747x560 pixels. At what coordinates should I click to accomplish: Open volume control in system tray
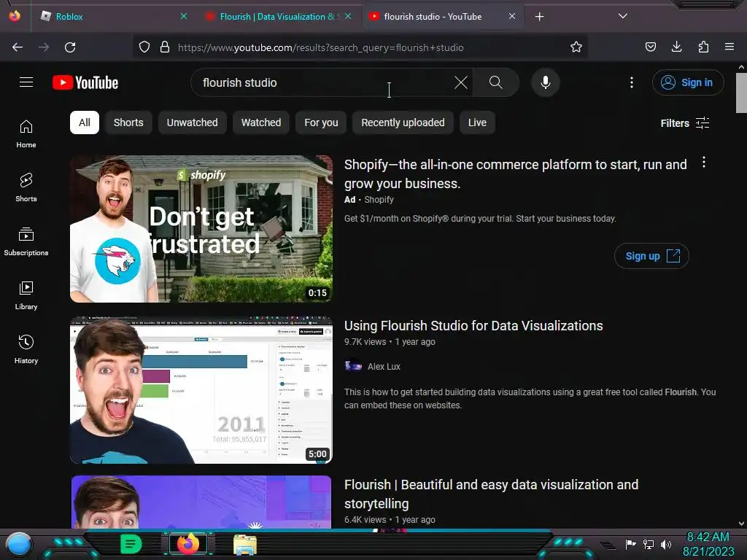pyautogui.click(x=666, y=544)
